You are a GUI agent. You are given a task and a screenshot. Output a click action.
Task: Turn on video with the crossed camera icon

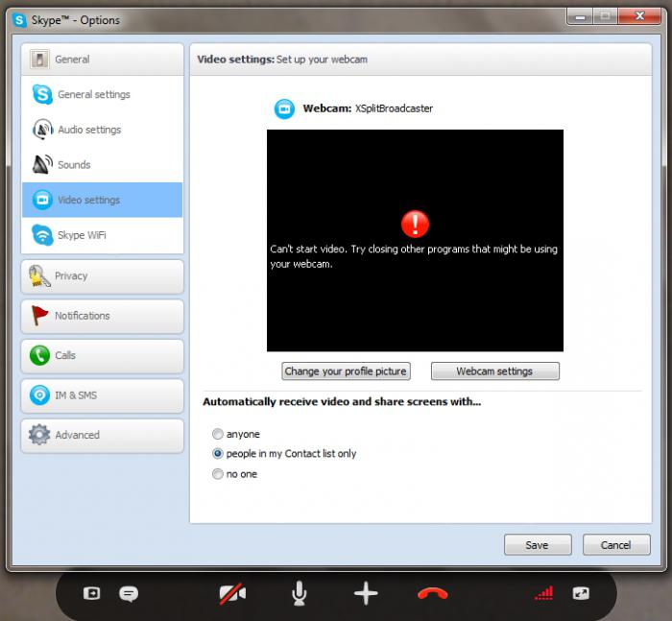(232, 593)
